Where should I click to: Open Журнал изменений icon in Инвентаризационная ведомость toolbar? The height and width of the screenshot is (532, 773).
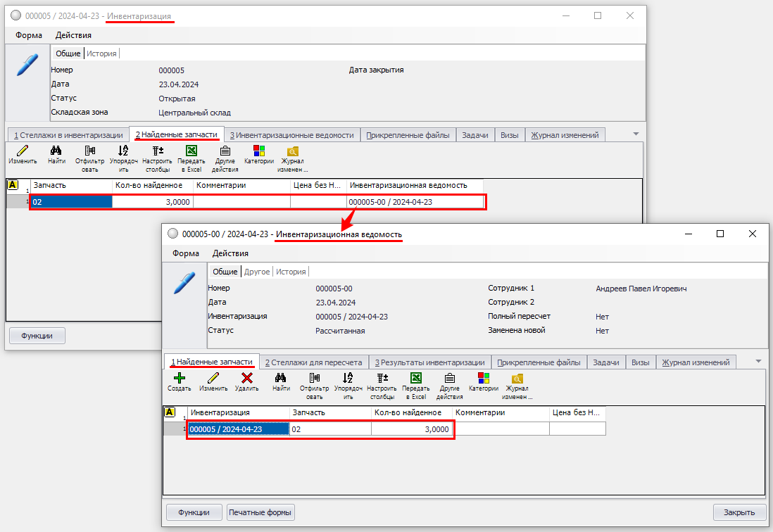517,382
